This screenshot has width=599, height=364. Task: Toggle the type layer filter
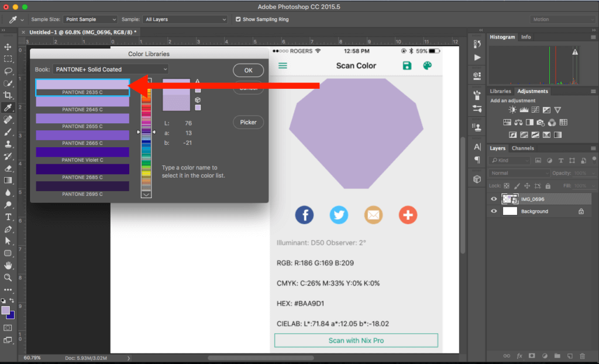(561, 161)
